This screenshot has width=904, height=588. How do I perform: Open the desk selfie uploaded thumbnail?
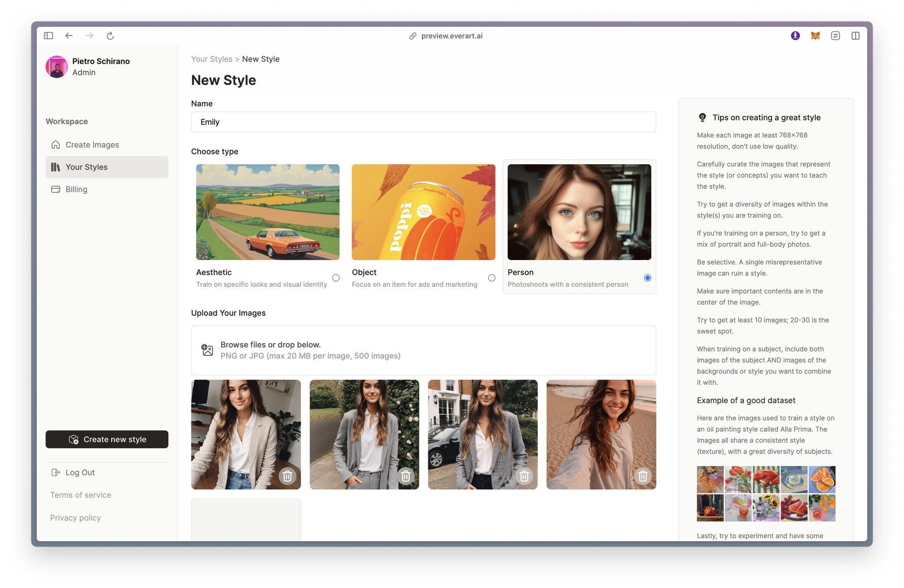click(x=246, y=434)
